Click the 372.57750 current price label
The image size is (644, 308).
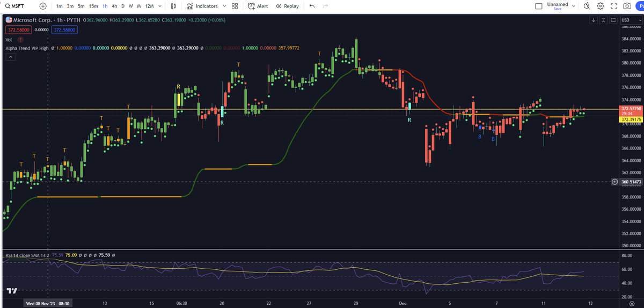(632, 108)
